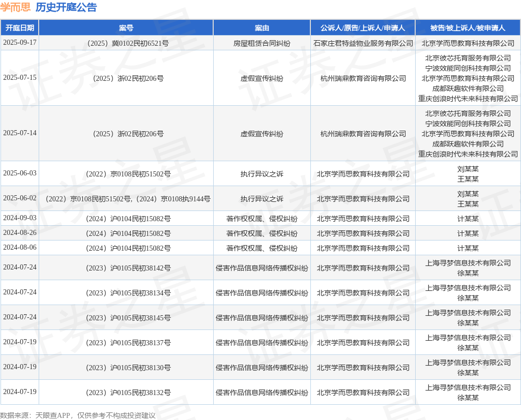Click 杭州瑞鼎教育咨询有限公司 in the 2025-07-14 row

pos(363,134)
